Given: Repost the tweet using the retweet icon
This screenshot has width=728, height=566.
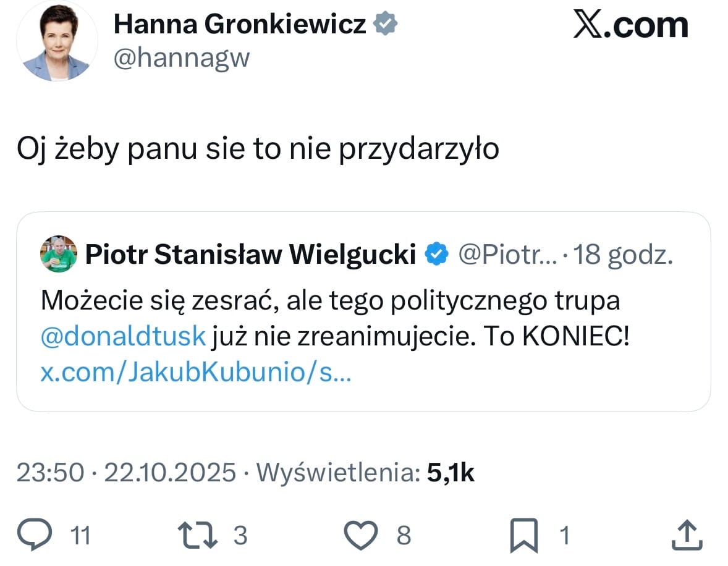Looking at the screenshot, I should pyautogui.click(x=198, y=534).
